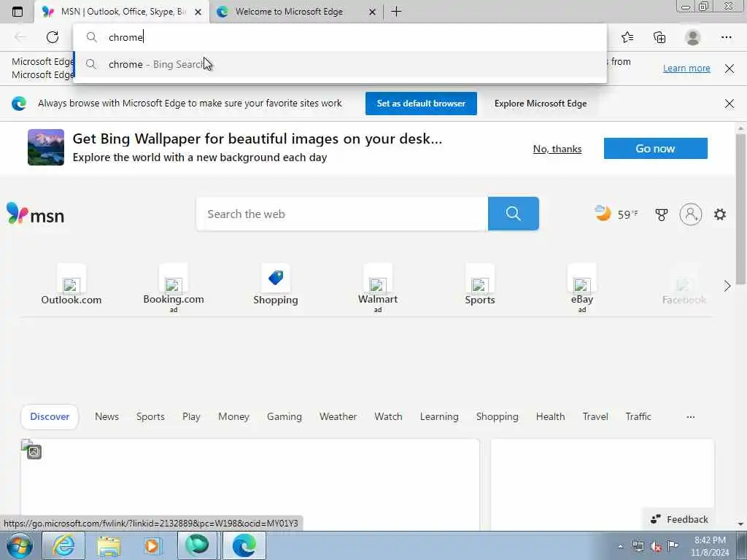
Task: Click the No, thanks link
Action: point(557,149)
